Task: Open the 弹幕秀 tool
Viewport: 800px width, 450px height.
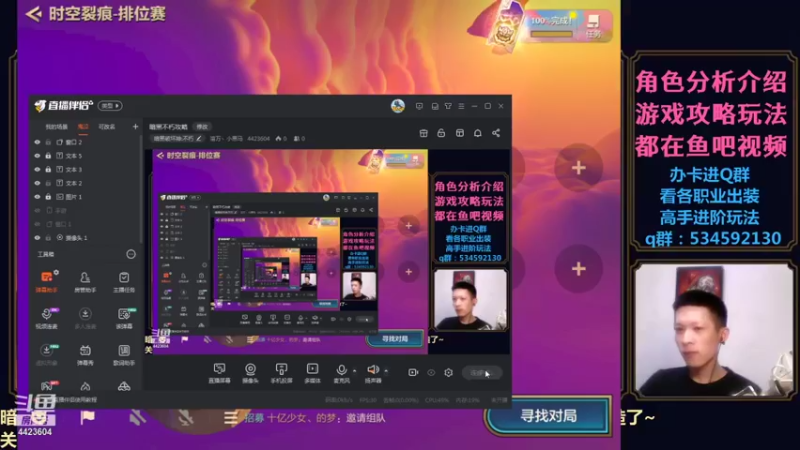Action: [x=85, y=355]
